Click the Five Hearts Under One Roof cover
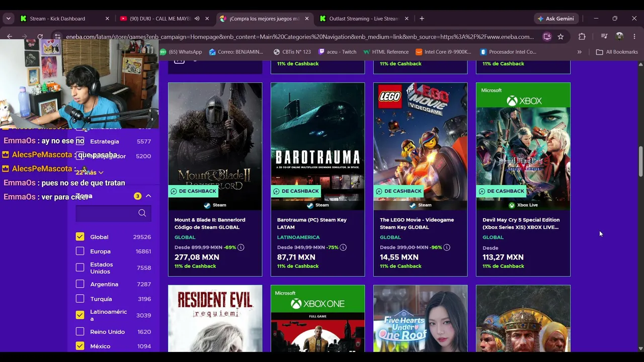644x362 pixels. coord(420,319)
